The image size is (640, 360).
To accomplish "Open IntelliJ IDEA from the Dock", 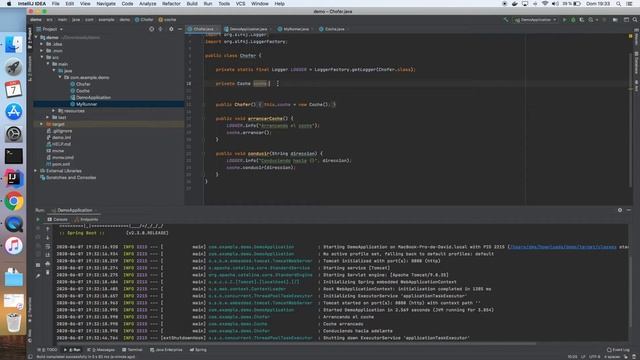I will [13, 179].
